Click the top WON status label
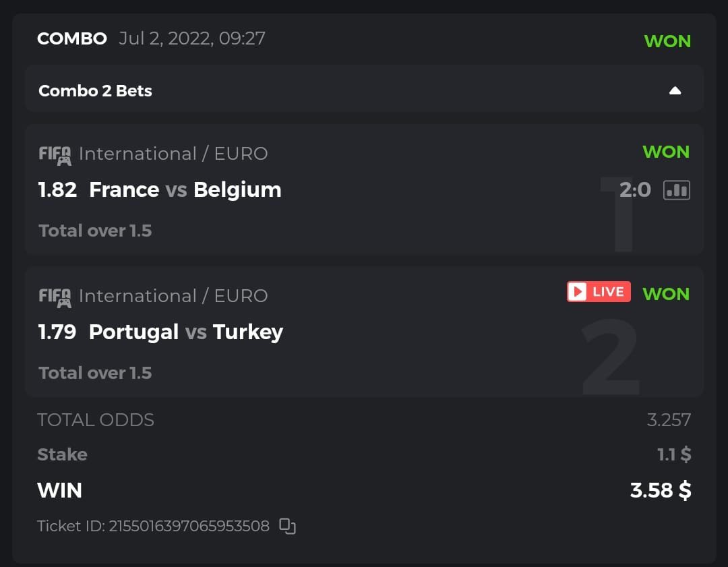728x567 pixels. point(667,41)
